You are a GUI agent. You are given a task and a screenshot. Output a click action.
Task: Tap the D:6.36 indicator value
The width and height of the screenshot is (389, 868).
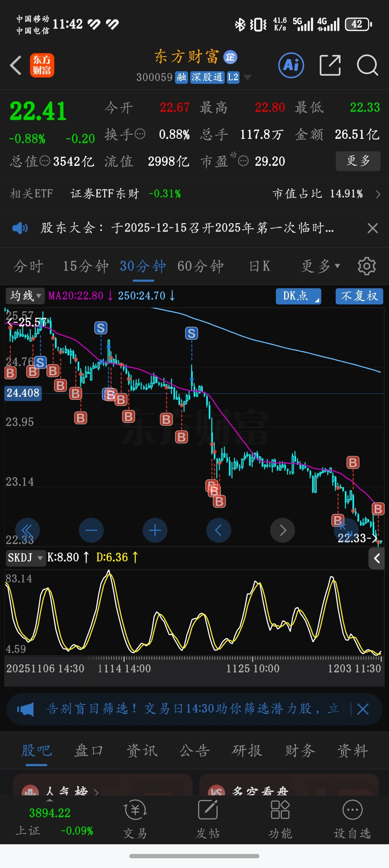[x=112, y=558]
